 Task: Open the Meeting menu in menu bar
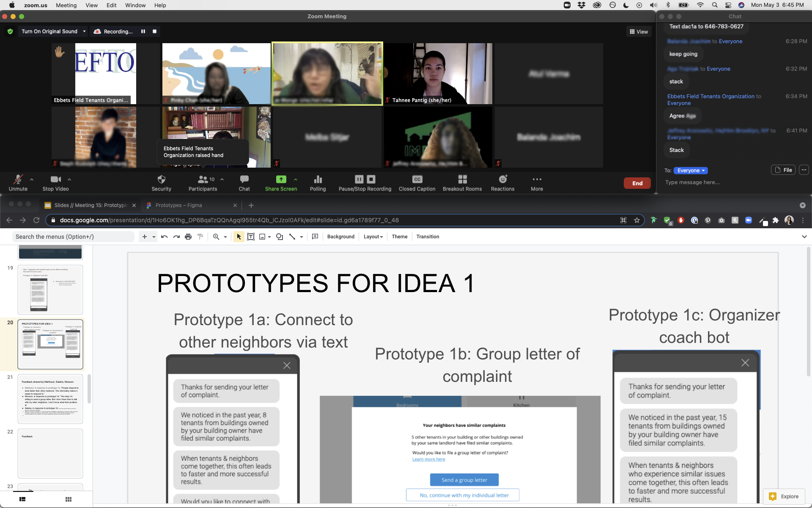pyautogui.click(x=66, y=5)
